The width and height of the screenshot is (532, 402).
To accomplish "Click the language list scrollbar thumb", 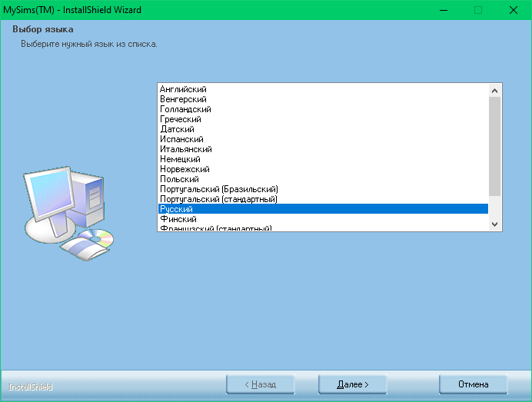I will [494, 147].
